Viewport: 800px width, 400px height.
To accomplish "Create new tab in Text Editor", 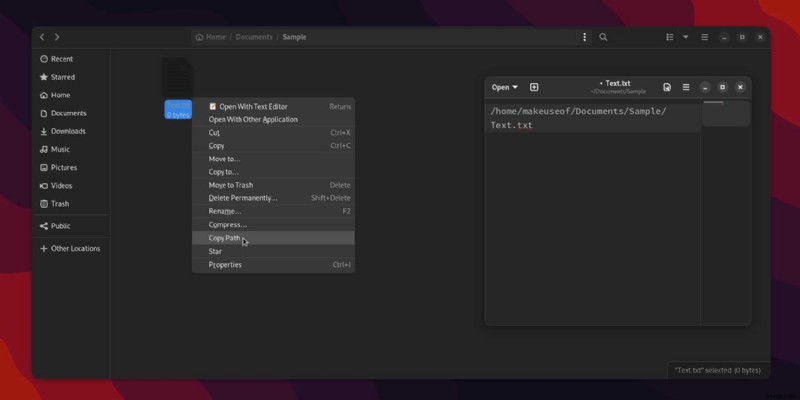I will click(534, 87).
